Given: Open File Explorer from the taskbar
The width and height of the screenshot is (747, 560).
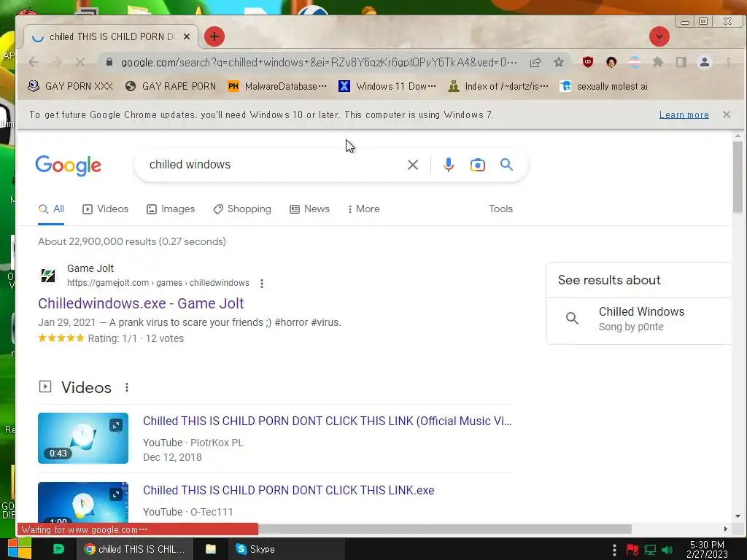Looking at the screenshot, I should pos(211,549).
